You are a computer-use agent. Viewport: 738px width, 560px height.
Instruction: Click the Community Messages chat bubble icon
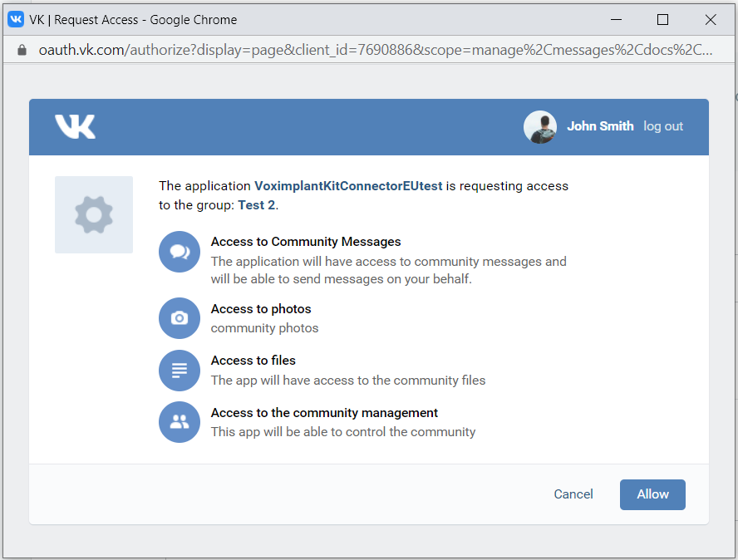(x=180, y=252)
